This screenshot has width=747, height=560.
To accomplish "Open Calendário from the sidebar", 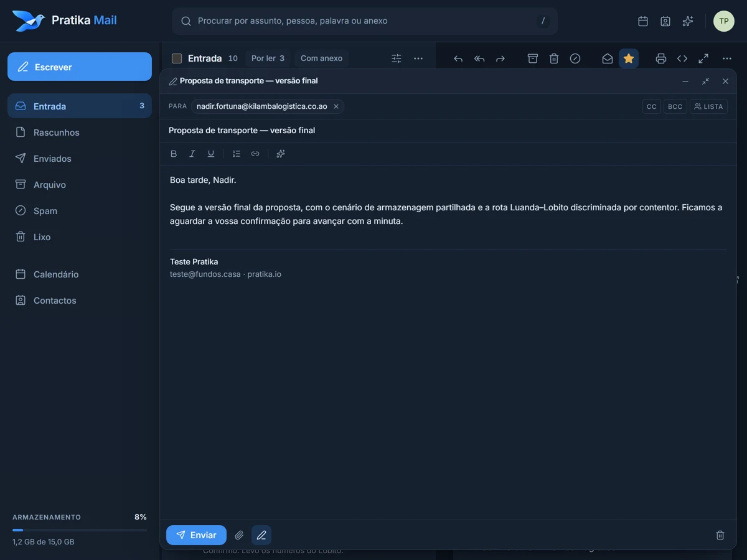I will pos(80,274).
